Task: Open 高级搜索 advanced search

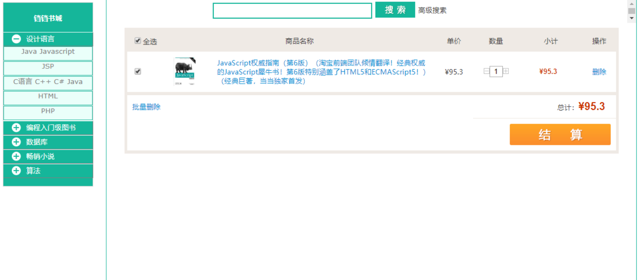Action: [x=431, y=10]
